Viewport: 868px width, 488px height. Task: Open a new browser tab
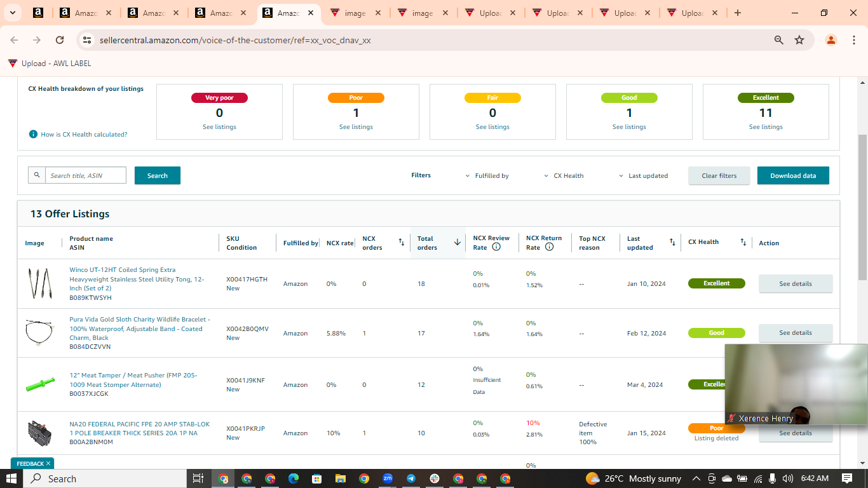pyautogui.click(x=738, y=13)
